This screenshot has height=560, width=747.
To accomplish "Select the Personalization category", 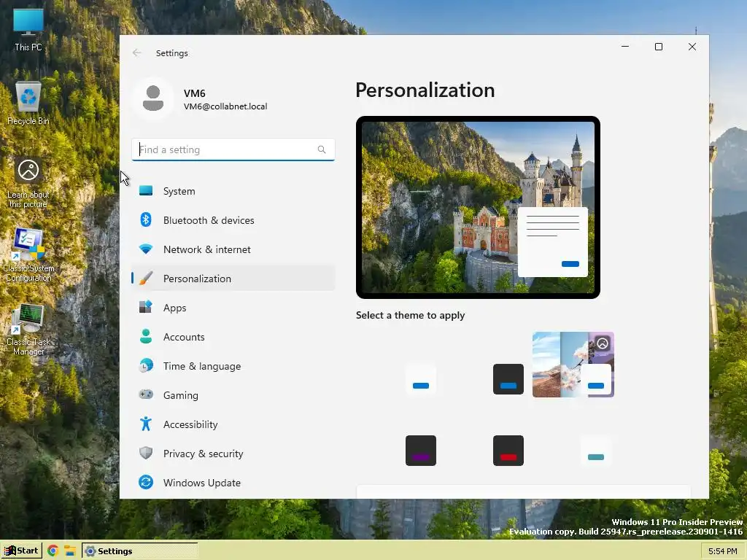I will [233, 279].
